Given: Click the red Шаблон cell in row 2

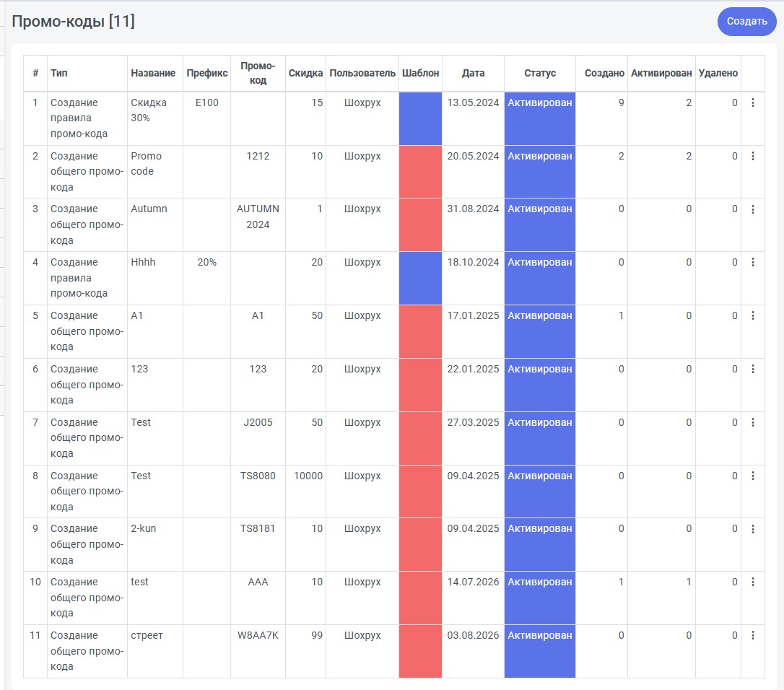Looking at the screenshot, I should [420, 172].
